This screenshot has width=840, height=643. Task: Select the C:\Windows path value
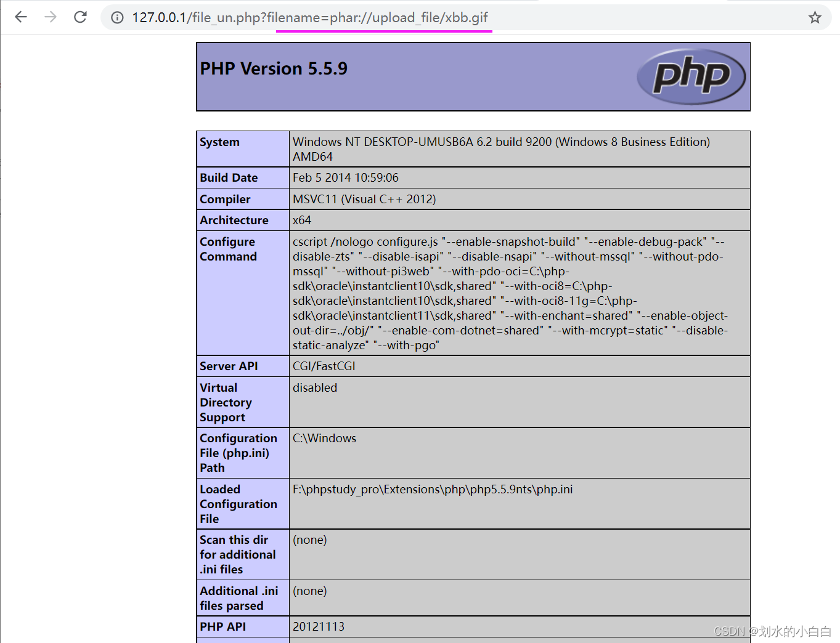coord(325,439)
